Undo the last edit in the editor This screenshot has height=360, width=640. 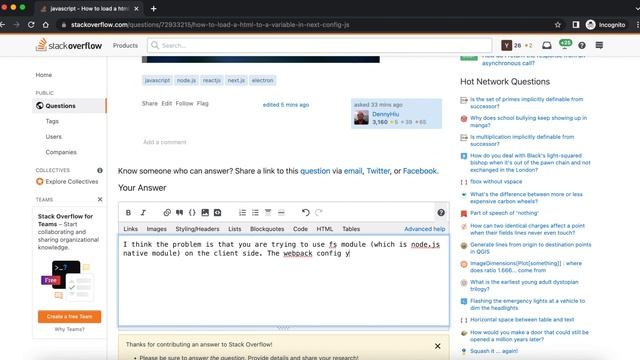[x=306, y=213]
